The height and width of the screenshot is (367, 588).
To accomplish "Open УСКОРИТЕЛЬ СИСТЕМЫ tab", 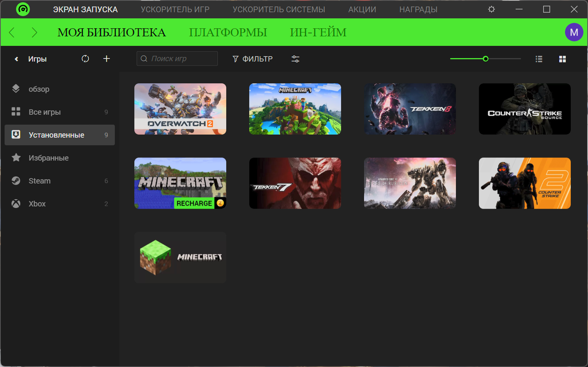I will 279,9.
